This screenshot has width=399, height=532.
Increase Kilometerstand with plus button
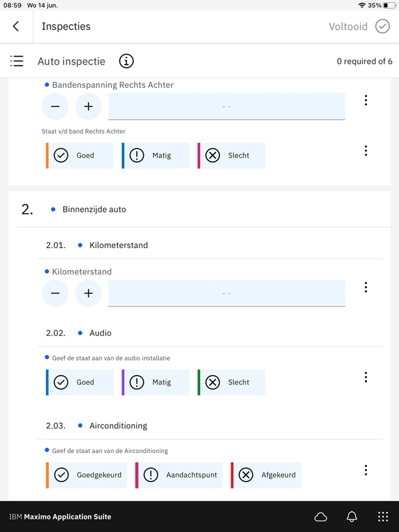[x=88, y=293]
